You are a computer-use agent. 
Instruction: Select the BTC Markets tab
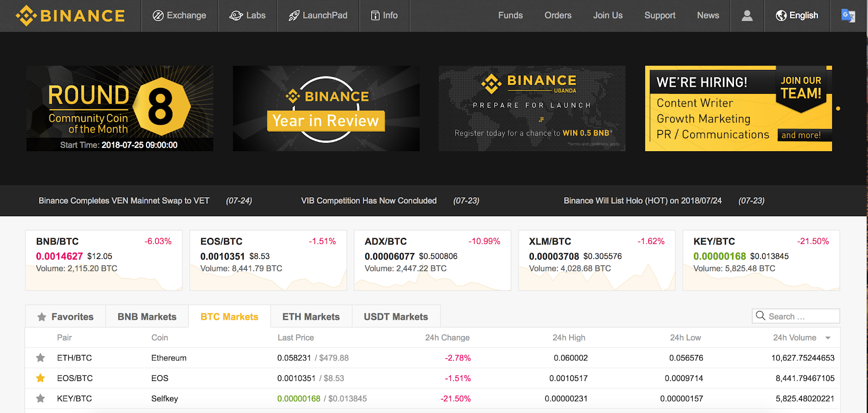(229, 317)
